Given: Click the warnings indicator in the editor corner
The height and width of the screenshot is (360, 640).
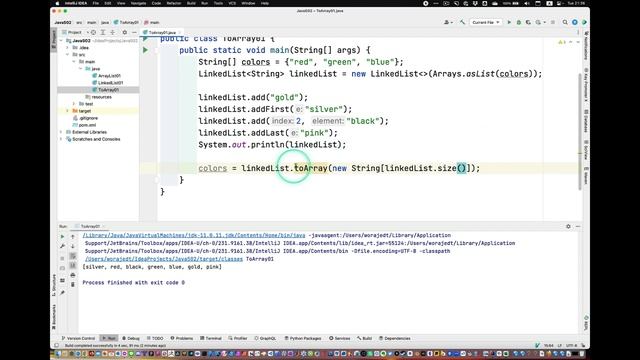Looking at the screenshot, I should click(562, 42).
